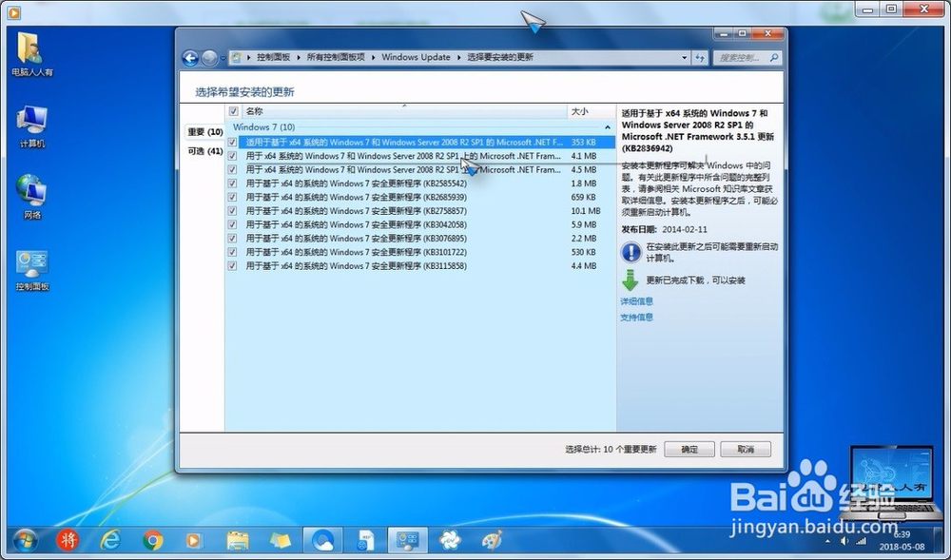The image size is (951, 560).
Task: Open the recent pages dropdown next to forward arrow
Action: 223,58
